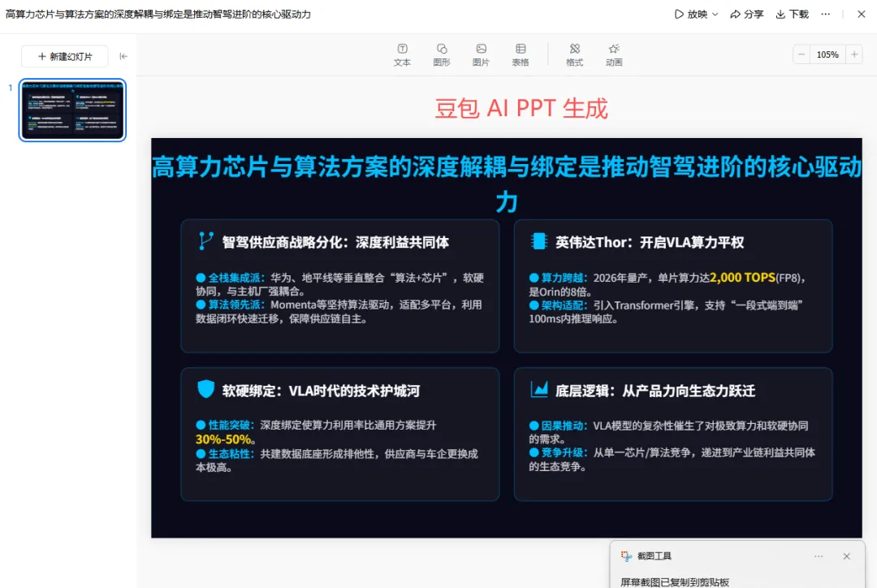Image resolution: width=877 pixels, height=588 pixels.
Task: Open 截图工具 notification more options
Action: (819, 556)
